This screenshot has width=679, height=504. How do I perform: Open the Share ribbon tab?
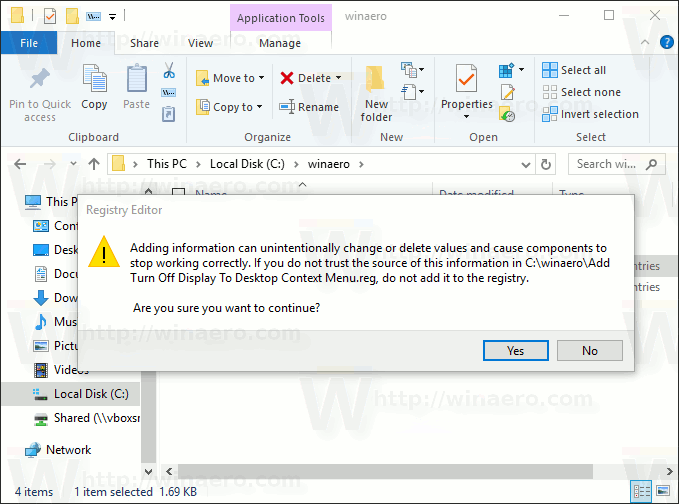pyautogui.click(x=144, y=43)
